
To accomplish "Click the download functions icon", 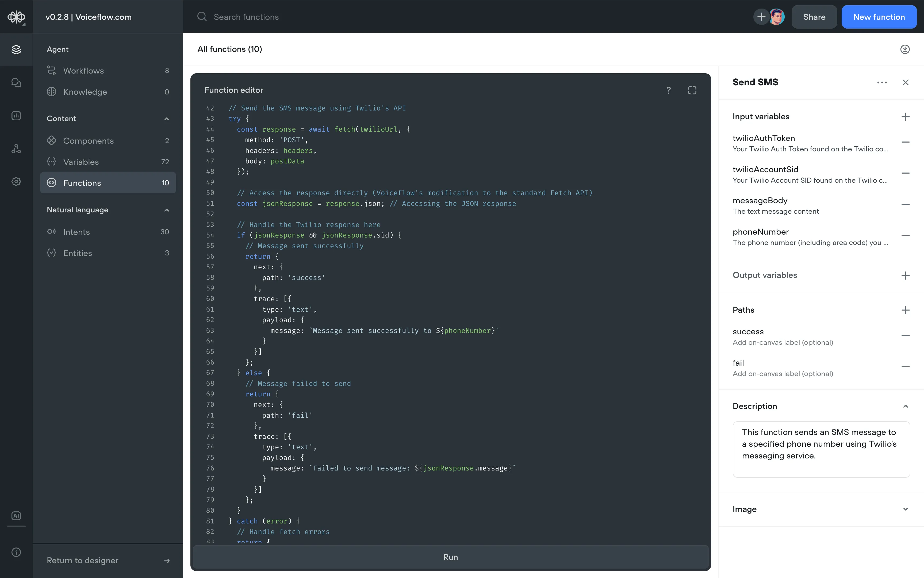I will [x=904, y=49].
